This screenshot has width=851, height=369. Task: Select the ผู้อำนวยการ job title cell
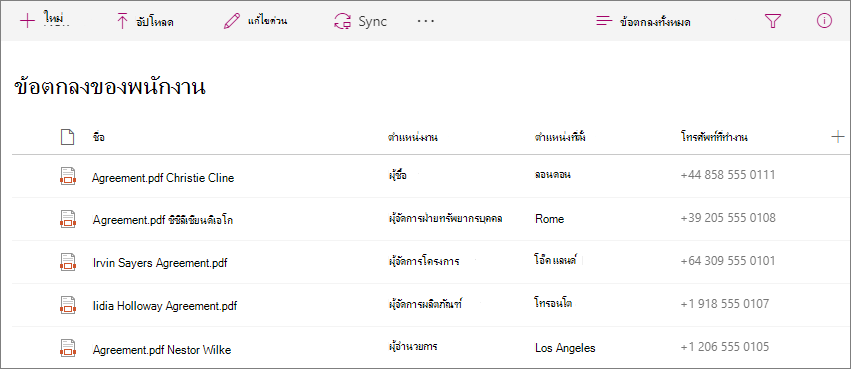[413, 346]
